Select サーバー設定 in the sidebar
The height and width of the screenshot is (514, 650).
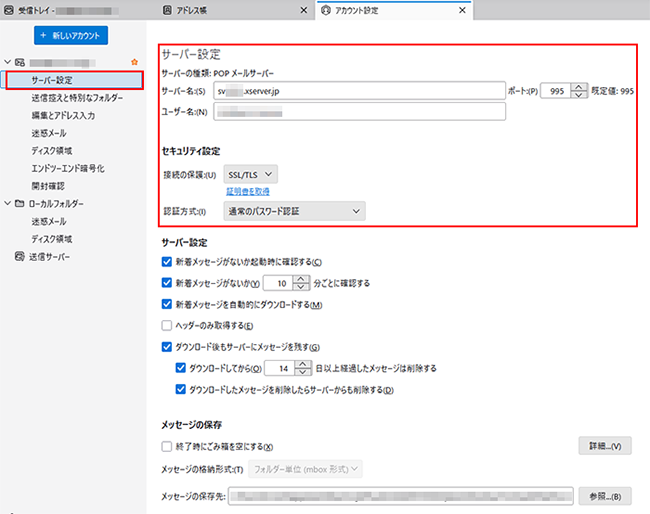[x=75, y=80]
